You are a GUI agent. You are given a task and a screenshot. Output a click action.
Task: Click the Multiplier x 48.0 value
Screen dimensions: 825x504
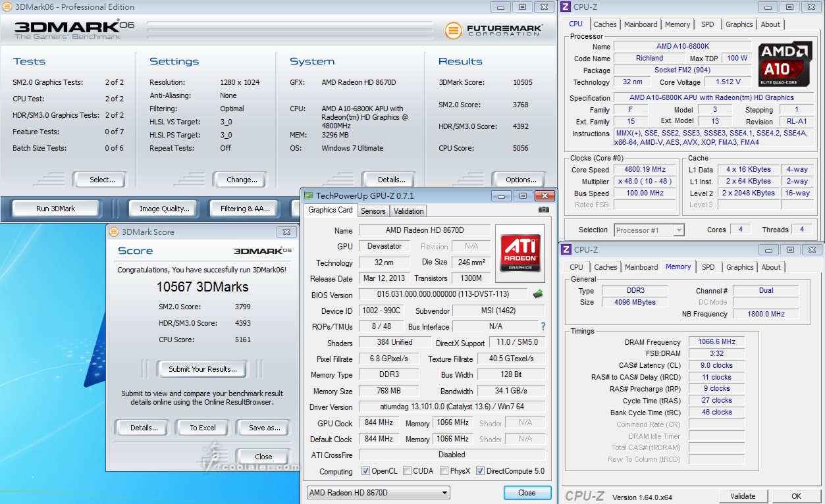point(645,181)
